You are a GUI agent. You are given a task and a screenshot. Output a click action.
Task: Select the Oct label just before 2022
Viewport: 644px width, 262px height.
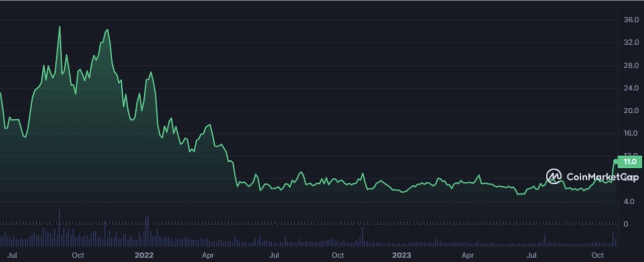[78, 255]
